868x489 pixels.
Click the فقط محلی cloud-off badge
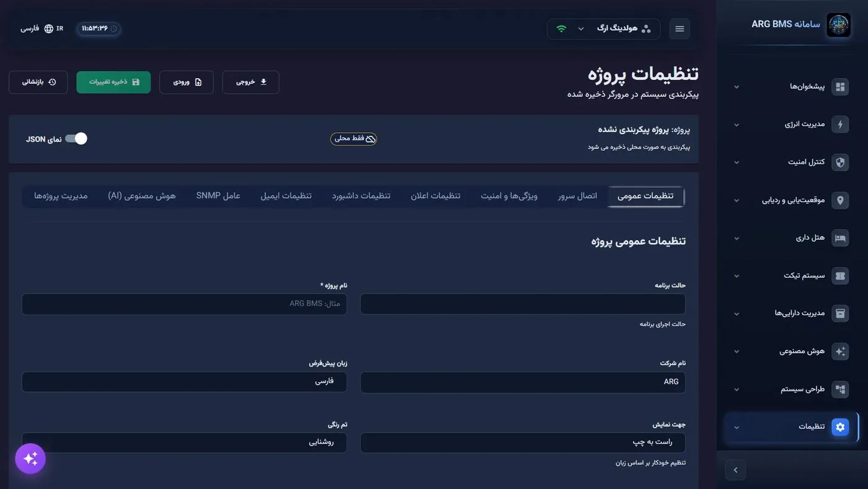click(353, 139)
